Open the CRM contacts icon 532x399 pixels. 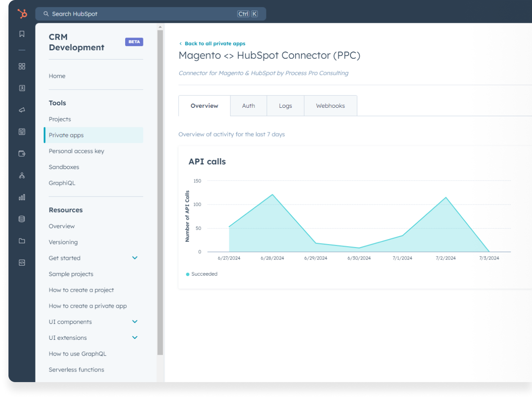pyautogui.click(x=22, y=88)
